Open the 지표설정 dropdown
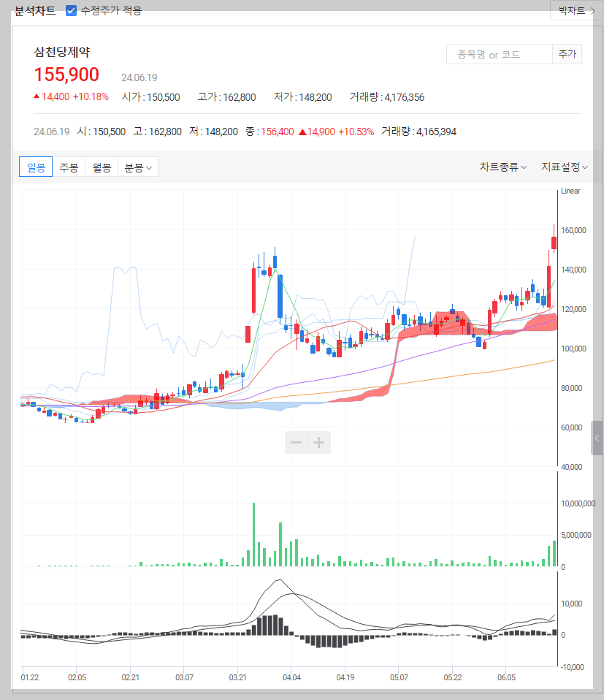Image resolution: width=604 pixels, height=700 pixels. 565,167
